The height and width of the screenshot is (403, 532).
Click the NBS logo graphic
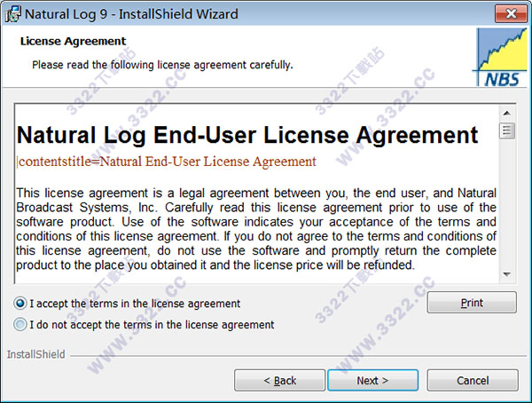(x=501, y=57)
